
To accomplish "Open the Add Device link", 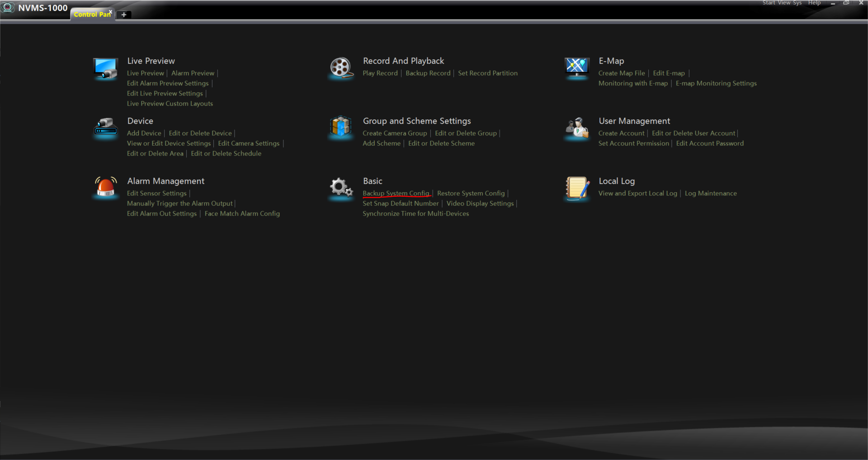I will (144, 133).
